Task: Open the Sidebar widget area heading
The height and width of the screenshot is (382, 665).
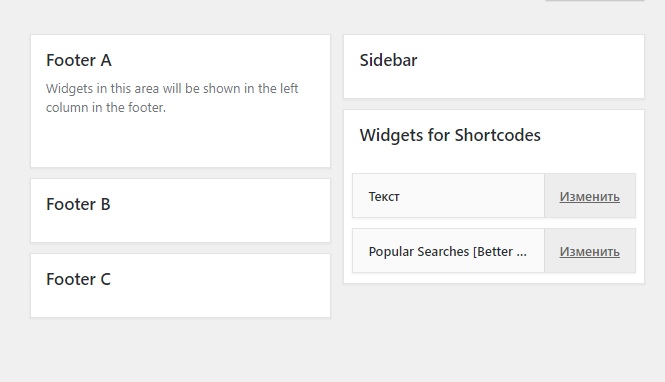Action: (x=388, y=60)
